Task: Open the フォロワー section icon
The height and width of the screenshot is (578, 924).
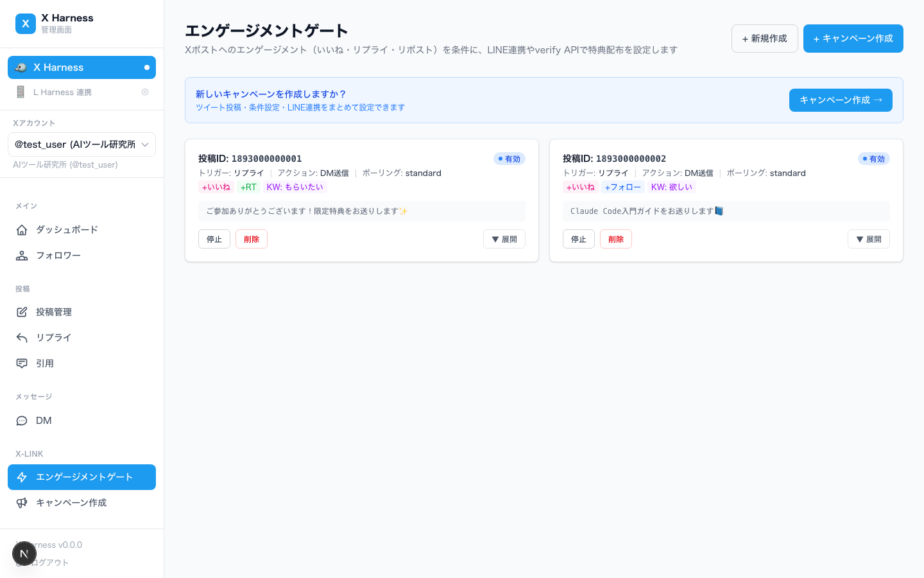Action: coord(22,255)
